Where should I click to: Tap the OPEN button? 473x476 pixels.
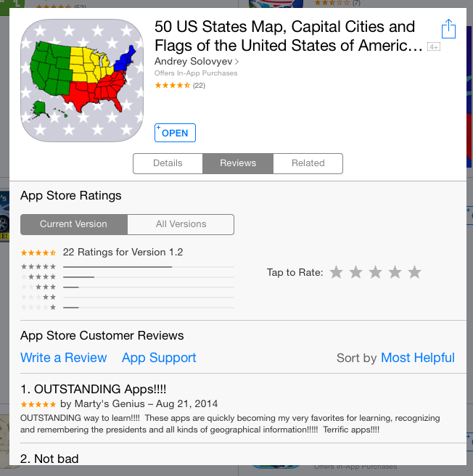pos(175,133)
